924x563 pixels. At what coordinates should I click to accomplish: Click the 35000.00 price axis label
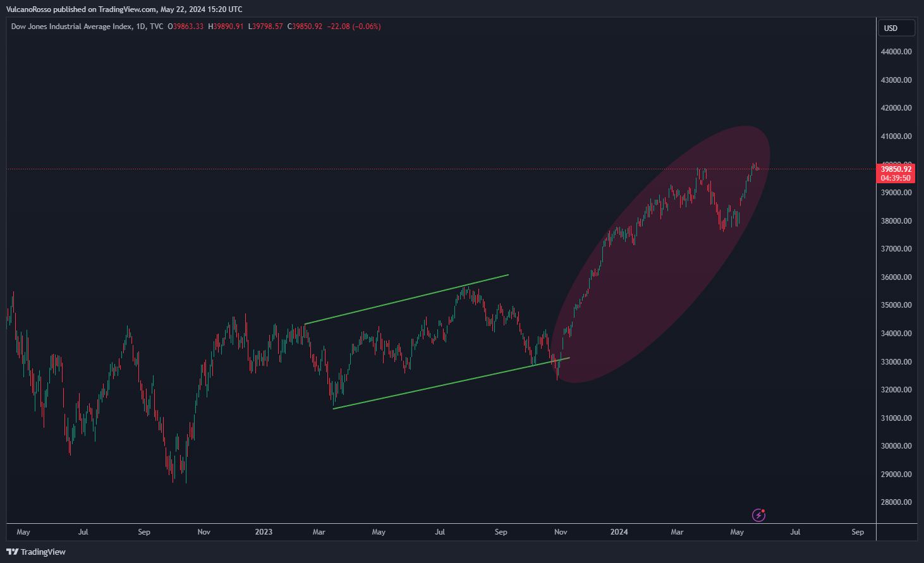(896, 305)
